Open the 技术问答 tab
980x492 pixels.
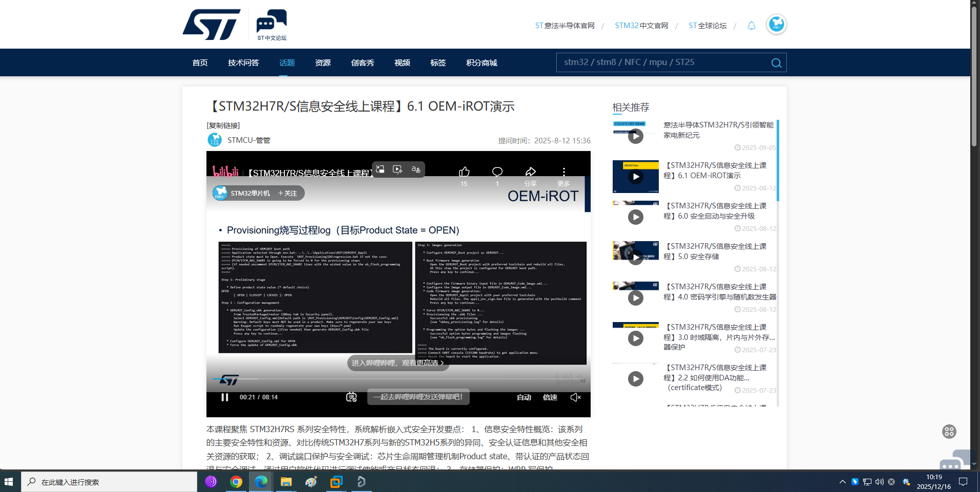[x=243, y=62]
